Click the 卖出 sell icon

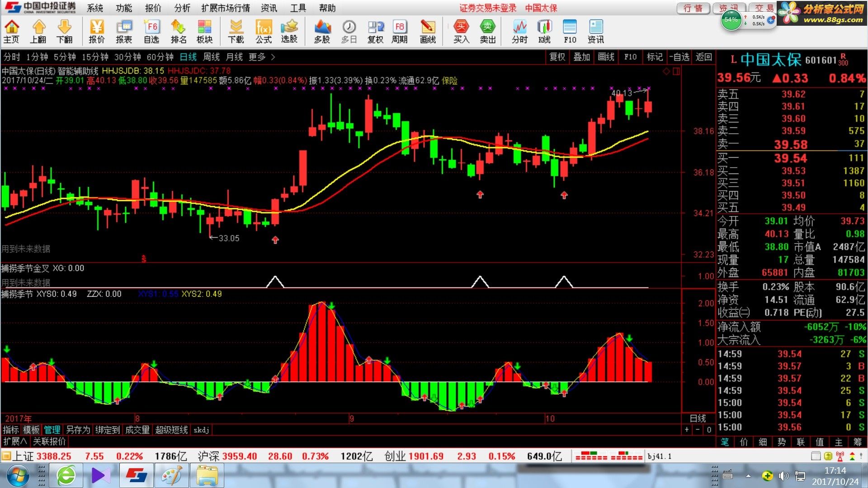(488, 32)
